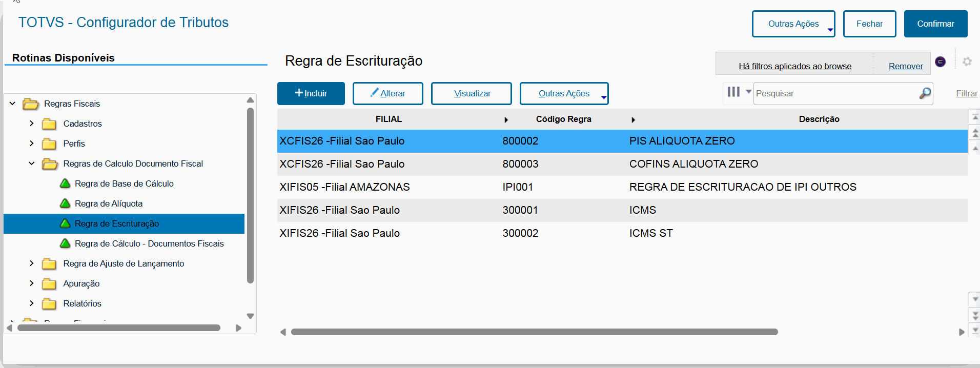Open the Outras Ações dropdown next to Visualizar
980x368 pixels.
(564, 93)
